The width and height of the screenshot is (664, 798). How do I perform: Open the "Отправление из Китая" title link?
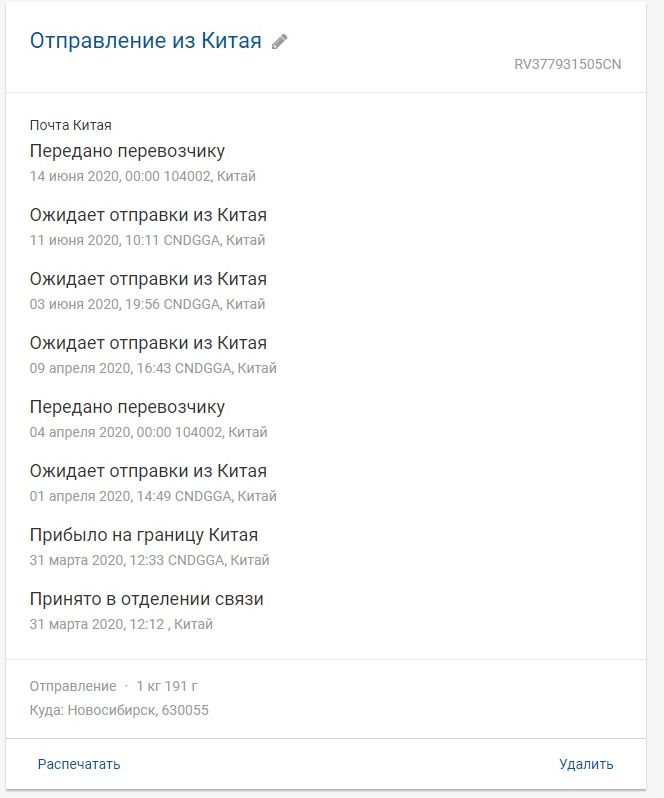coord(146,41)
